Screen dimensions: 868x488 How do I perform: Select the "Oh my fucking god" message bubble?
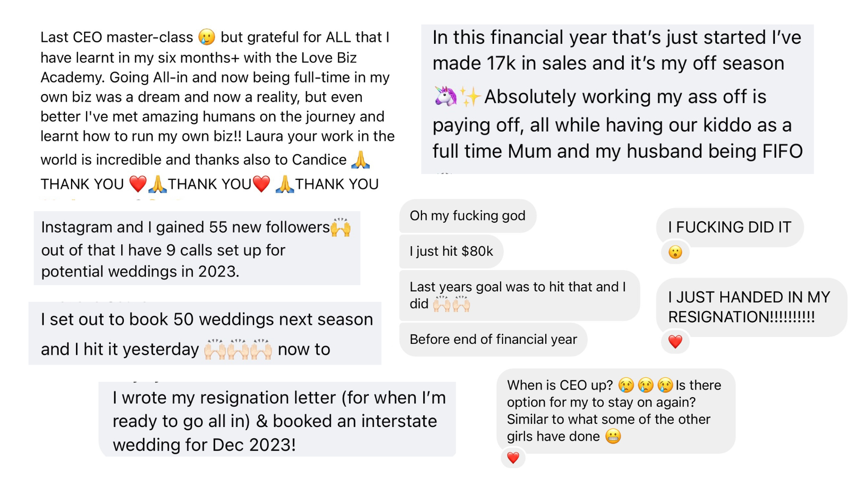[x=467, y=216]
